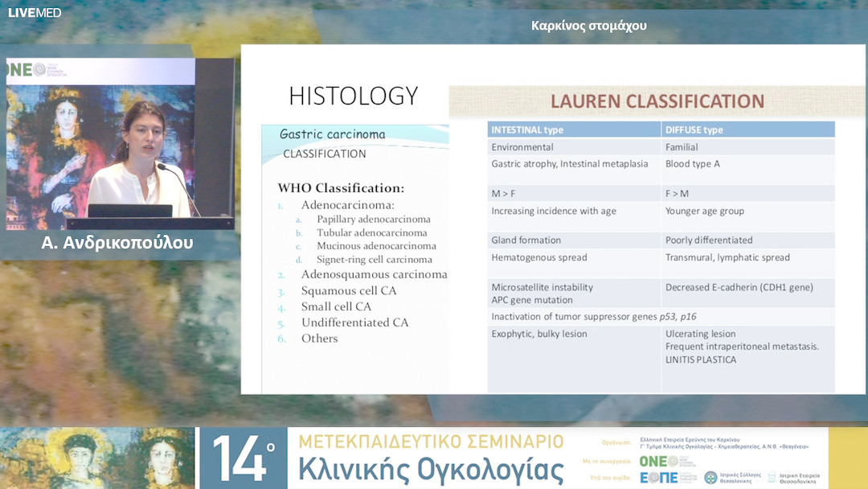This screenshot has width=868, height=489.
Task: Click the LAUREN CLASSIFICATION heading banner
Action: point(657,101)
